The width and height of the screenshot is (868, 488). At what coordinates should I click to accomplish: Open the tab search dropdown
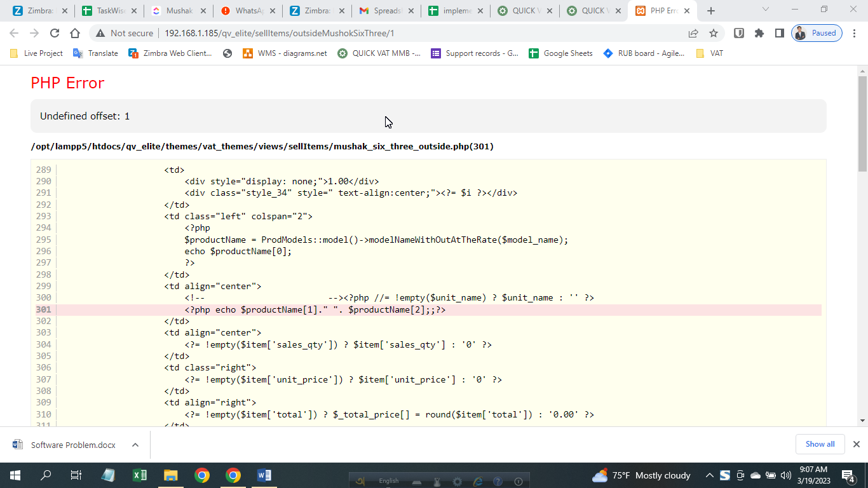pyautogui.click(x=766, y=10)
